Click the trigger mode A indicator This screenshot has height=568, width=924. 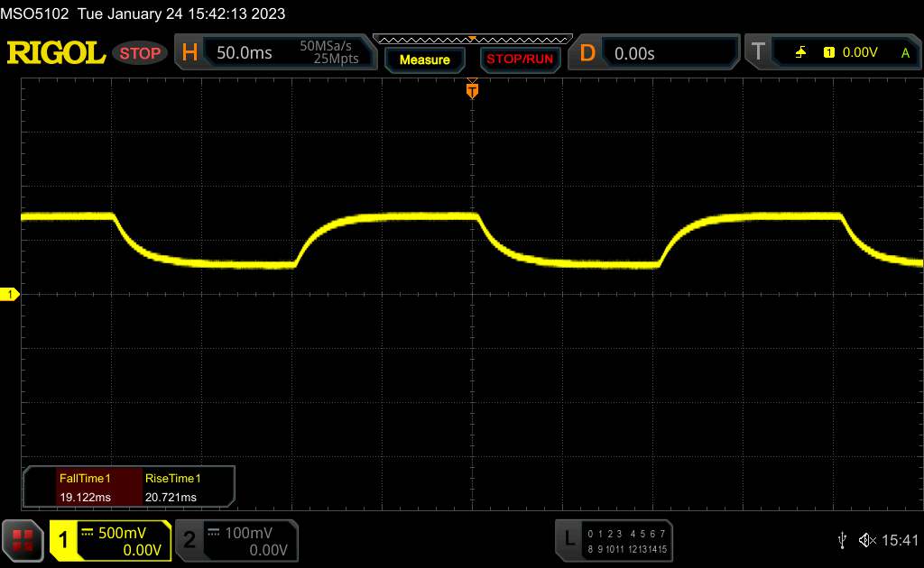(905, 53)
